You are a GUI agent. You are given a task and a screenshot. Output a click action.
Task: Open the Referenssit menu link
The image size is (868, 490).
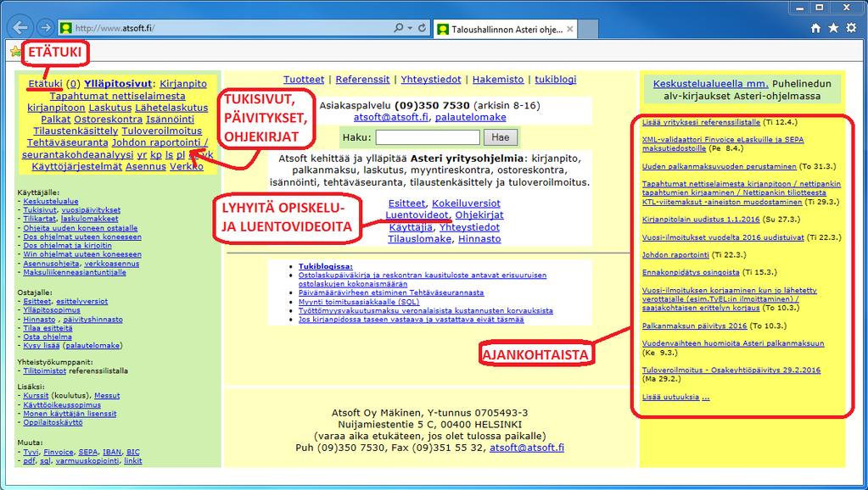(x=362, y=80)
